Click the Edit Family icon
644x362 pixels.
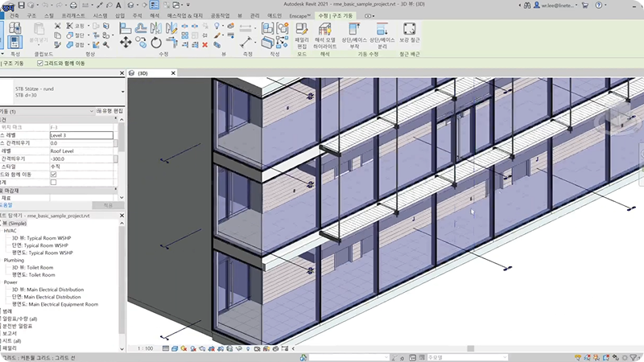[x=302, y=30]
